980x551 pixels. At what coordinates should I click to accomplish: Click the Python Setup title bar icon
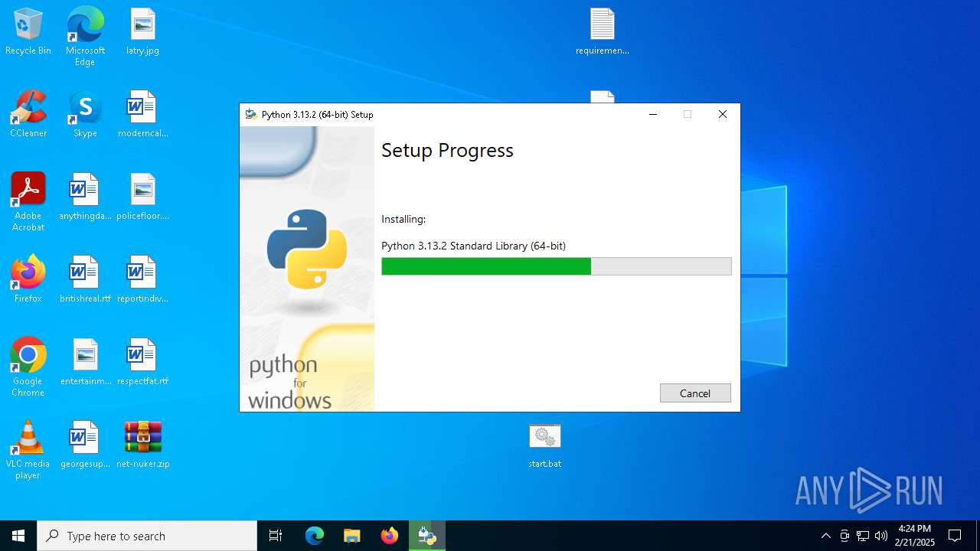point(250,115)
